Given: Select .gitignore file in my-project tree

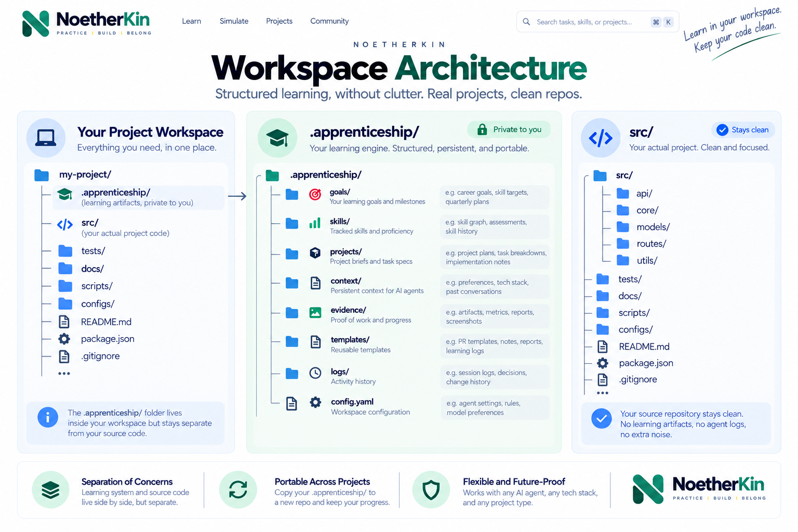Looking at the screenshot, I should [x=89, y=356].
